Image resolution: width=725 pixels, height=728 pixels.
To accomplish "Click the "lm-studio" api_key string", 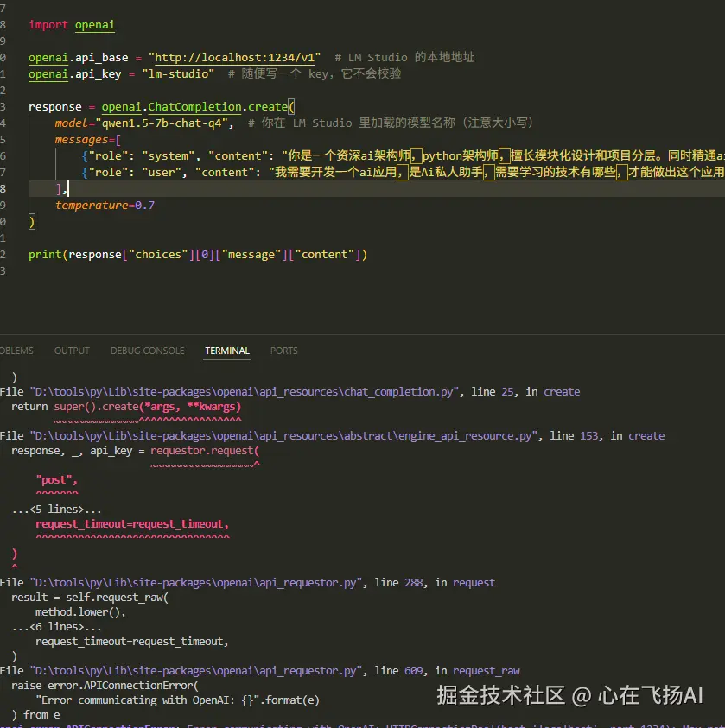I will 178,73.
